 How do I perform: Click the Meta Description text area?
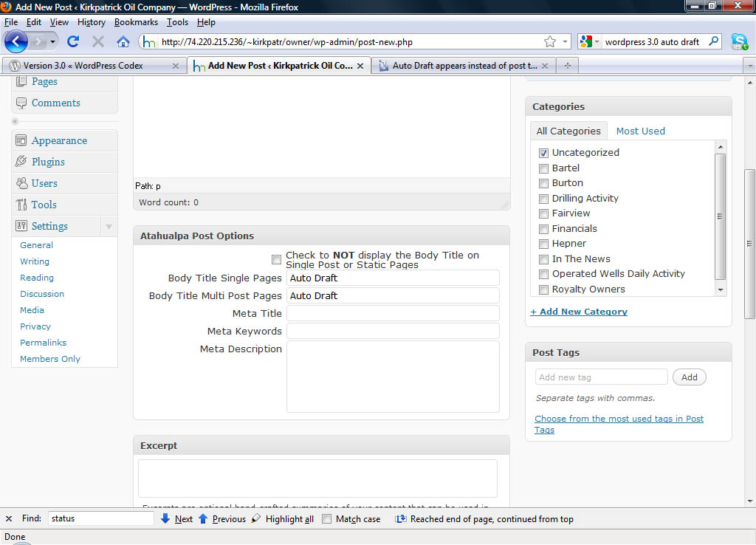pos(393,377)
